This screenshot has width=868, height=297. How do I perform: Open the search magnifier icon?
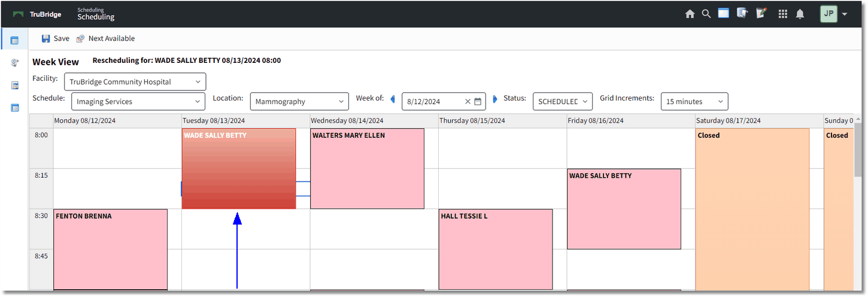click(706, 14)
